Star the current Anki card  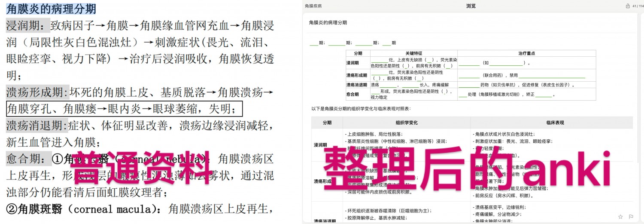pyautogui.click(x=620, y=217)
